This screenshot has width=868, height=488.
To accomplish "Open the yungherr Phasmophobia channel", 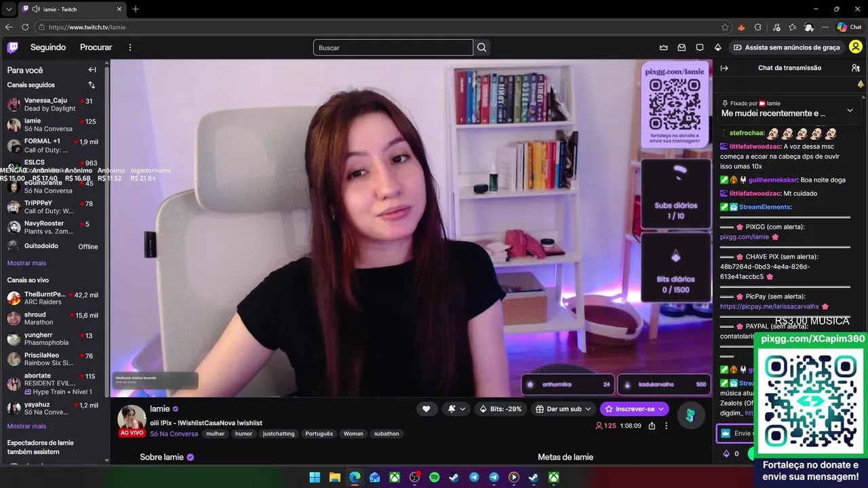I will (x=52, y=339).
